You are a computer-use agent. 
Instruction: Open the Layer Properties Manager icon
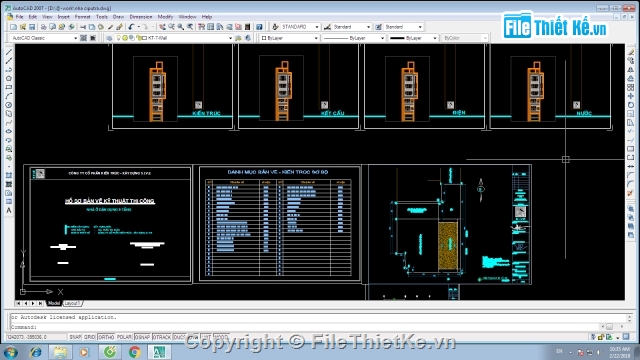point(109,38)
